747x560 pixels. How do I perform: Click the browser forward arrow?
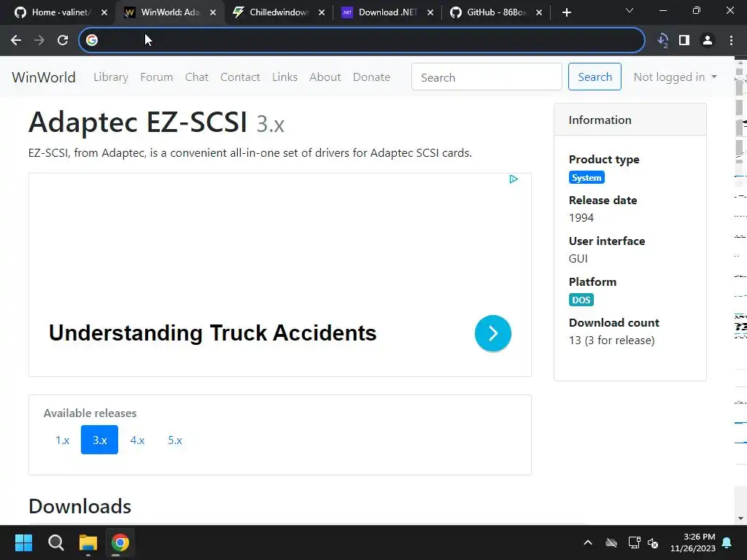39,41
